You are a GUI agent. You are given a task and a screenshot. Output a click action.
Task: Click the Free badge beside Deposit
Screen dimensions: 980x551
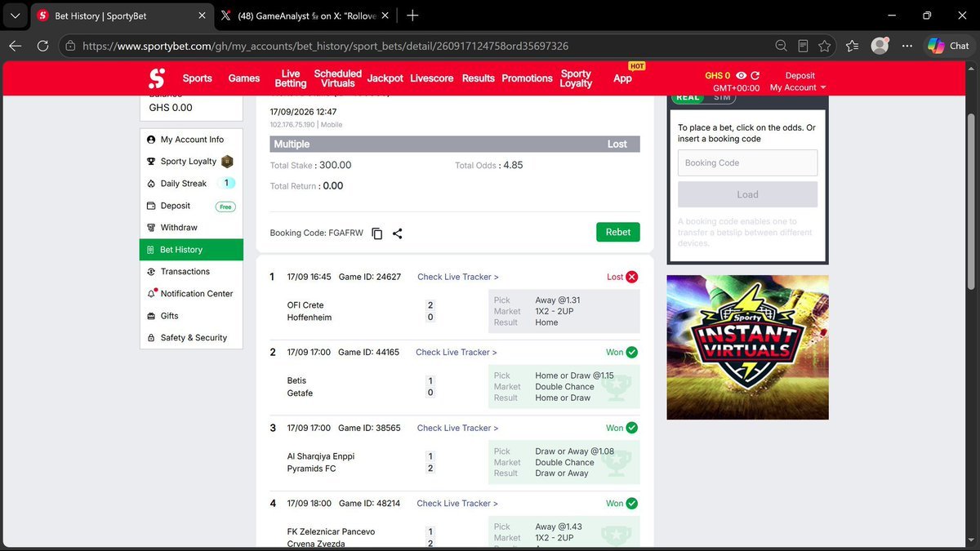(x=225, y=207)
